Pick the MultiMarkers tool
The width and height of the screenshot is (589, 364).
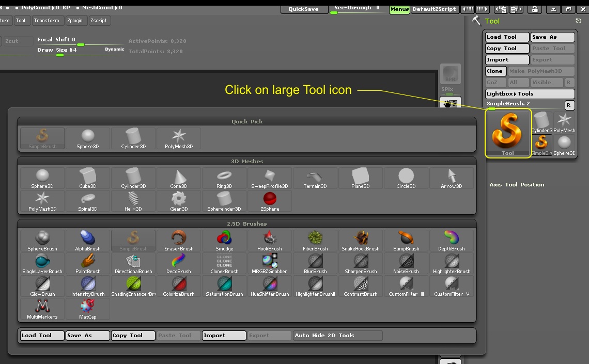pyautogui.click(x=42, y=309)
